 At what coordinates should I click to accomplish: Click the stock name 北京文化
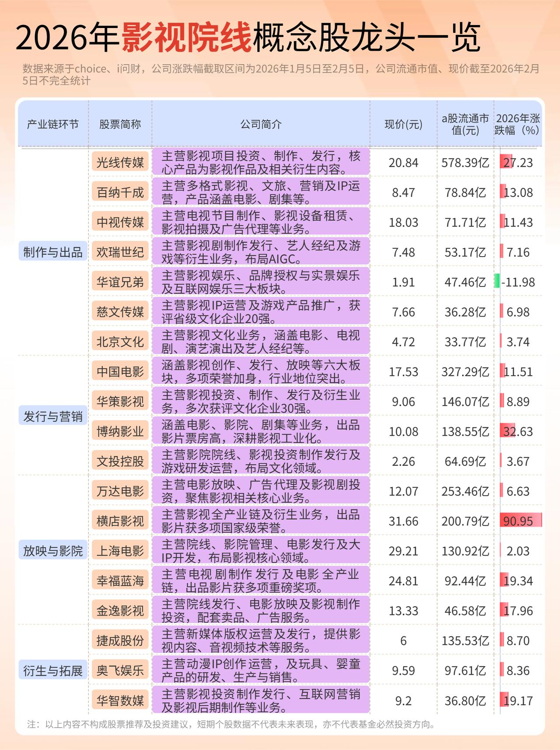(120, 342)
